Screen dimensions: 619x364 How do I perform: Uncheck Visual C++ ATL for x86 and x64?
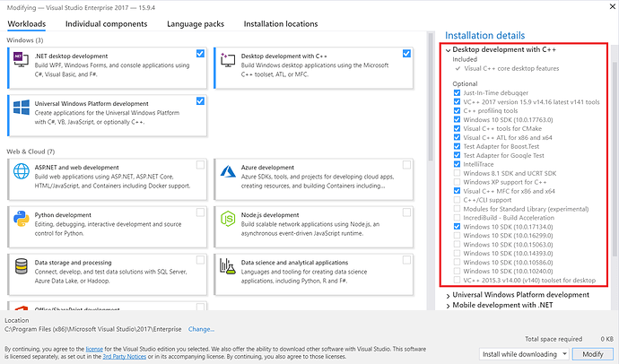(457, 138)
